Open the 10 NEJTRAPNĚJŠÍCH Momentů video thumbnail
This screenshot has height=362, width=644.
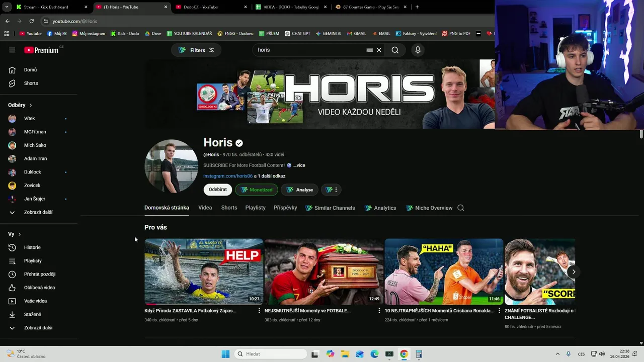click(444, 271)
